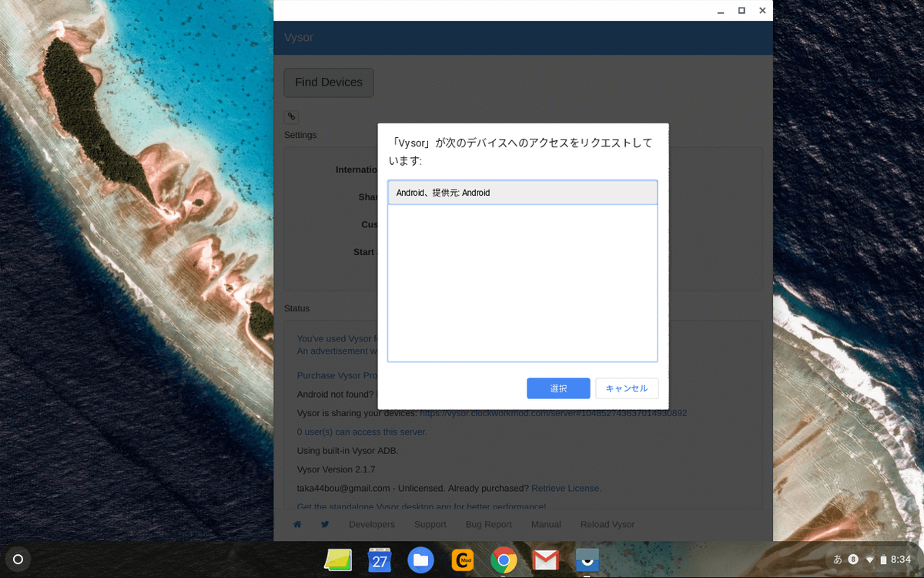Click 'Get the standalone Vysor desktop app' link

pyautogui.click(x=421, y=506)
